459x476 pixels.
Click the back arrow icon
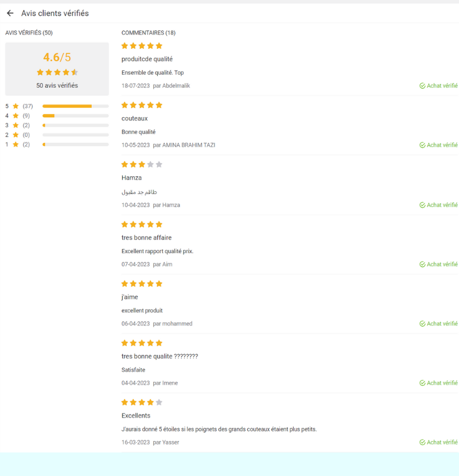click(10, 13)
